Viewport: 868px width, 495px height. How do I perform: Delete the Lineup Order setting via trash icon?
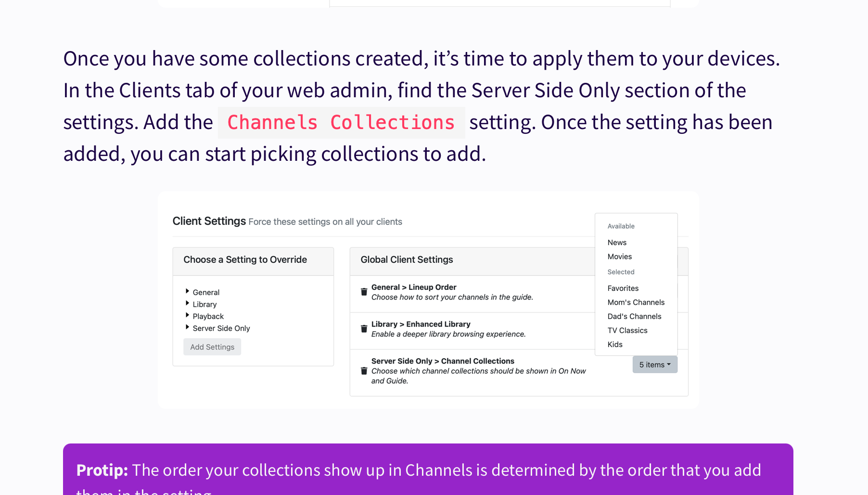click(x=364, y=292)
